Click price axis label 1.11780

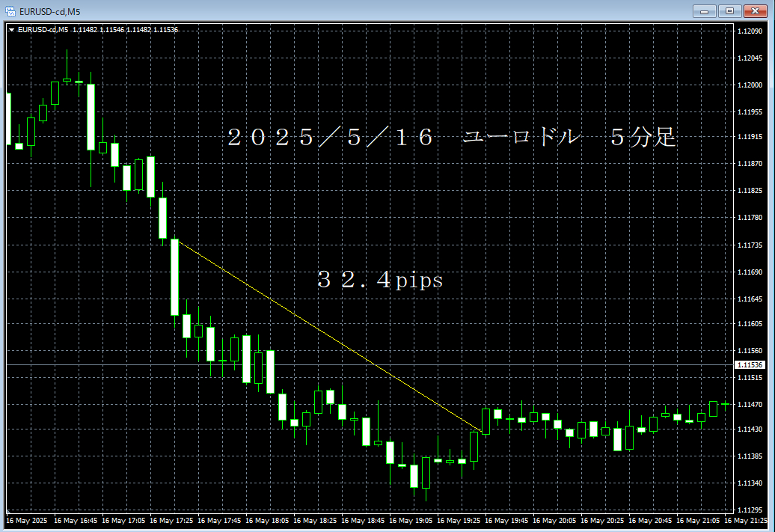point(750,218)
